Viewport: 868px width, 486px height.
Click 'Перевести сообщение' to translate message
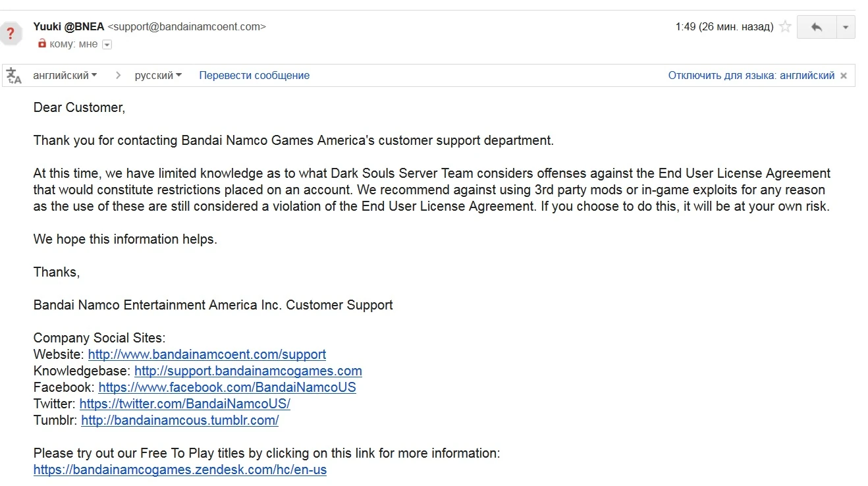click(x=254, y=76)
